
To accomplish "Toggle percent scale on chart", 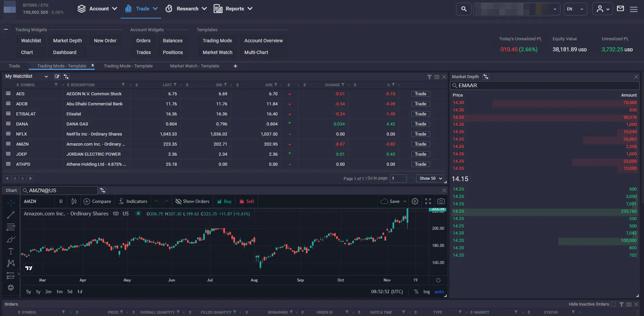I will (x=416, y=292).
